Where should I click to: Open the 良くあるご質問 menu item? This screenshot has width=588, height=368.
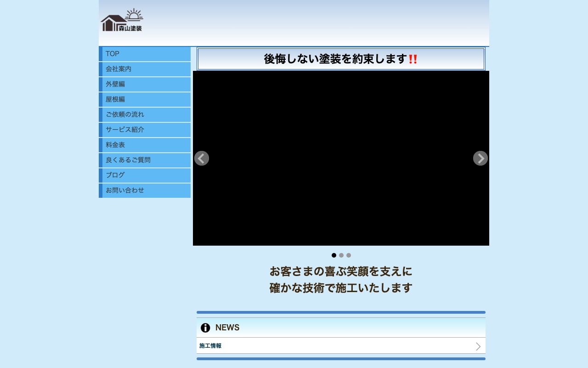145,160
